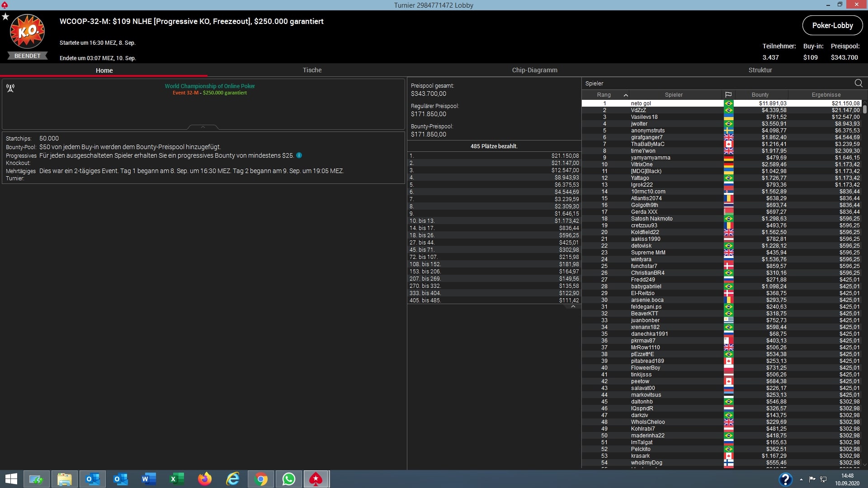This screenshot has width=868, height=488.
Task: Sort by country flag column header
Action: pyautogui.click(x=728, y=95)
